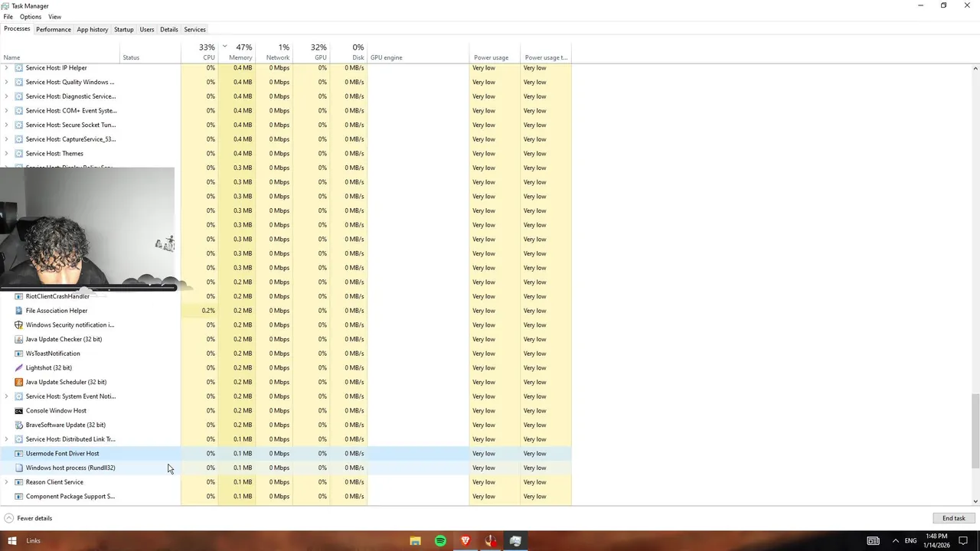The height and width of the screenshot is (551, 980).
Task: Expand Service Host: Distributed Link Tracking group
Action: point(7,439)
